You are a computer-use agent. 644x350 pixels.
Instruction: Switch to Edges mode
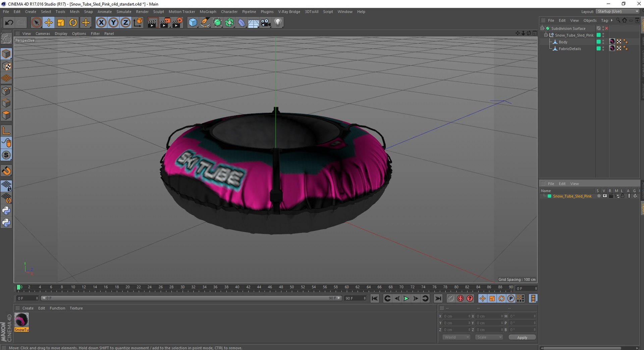click(6, 103)
